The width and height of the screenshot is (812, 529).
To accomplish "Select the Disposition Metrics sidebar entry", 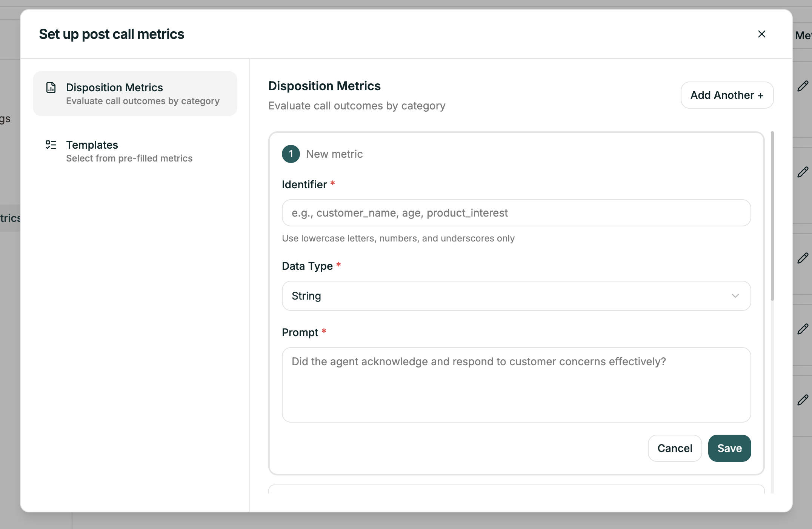I will 135,93.
